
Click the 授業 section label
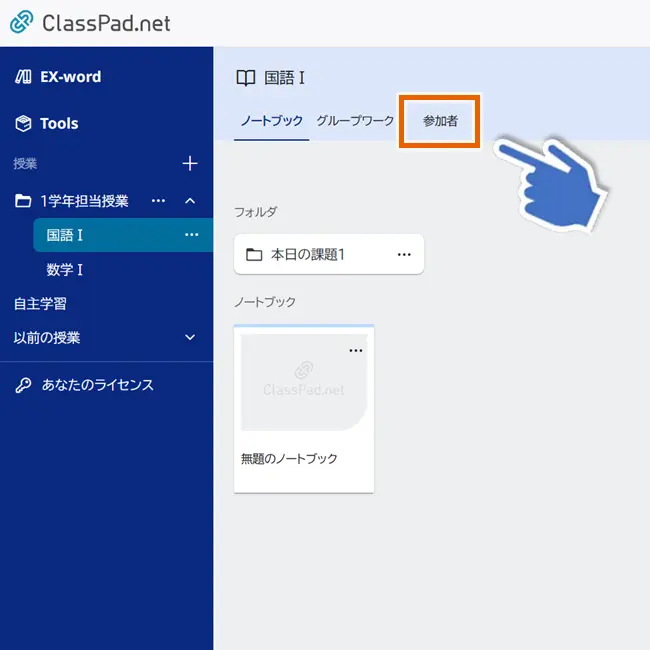tap(25, 164)
